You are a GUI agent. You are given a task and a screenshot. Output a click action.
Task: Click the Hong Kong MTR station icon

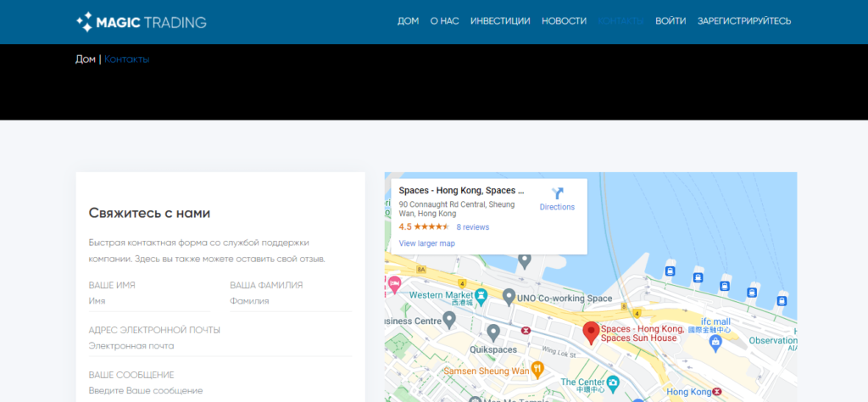coord(717,392)
